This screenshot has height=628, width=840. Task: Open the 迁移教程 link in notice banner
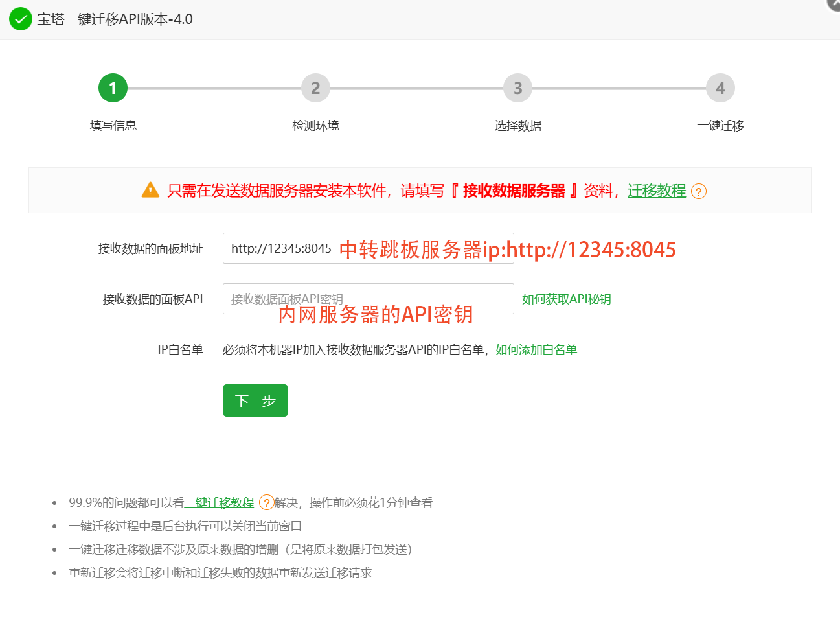(x=657, y=191)
